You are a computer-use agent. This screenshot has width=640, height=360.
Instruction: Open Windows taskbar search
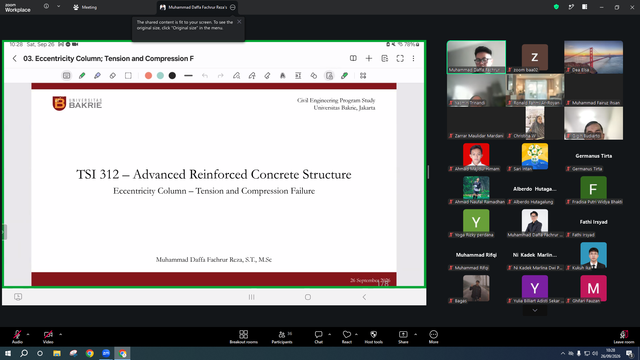point(24,353)
